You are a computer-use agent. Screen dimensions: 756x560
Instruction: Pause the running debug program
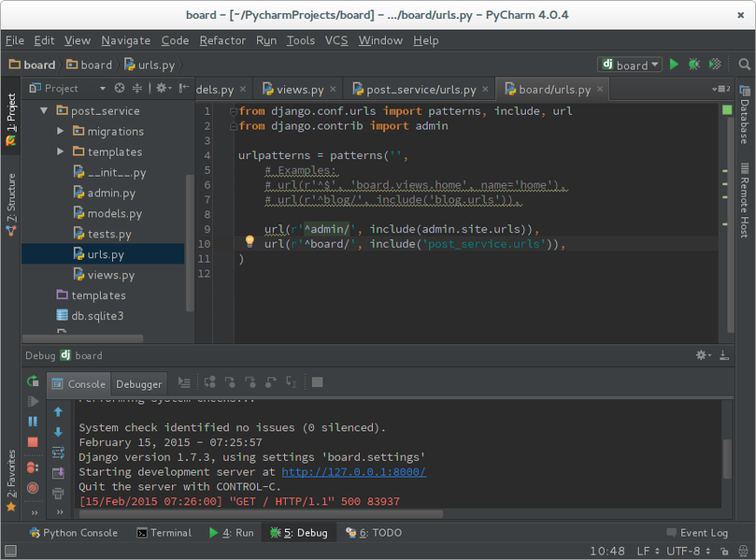point(33,422)
